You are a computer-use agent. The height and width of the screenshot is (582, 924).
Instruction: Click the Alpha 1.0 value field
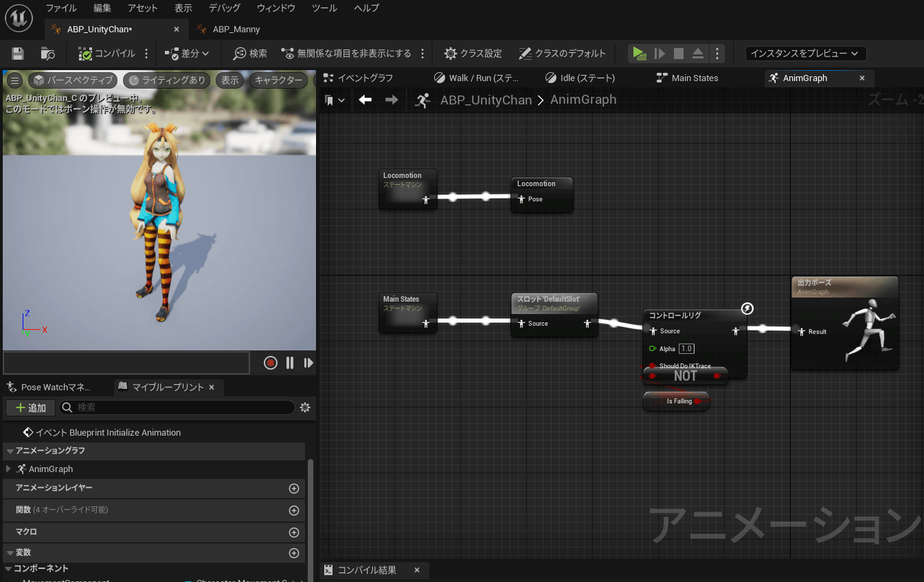(x=686, y=349)
